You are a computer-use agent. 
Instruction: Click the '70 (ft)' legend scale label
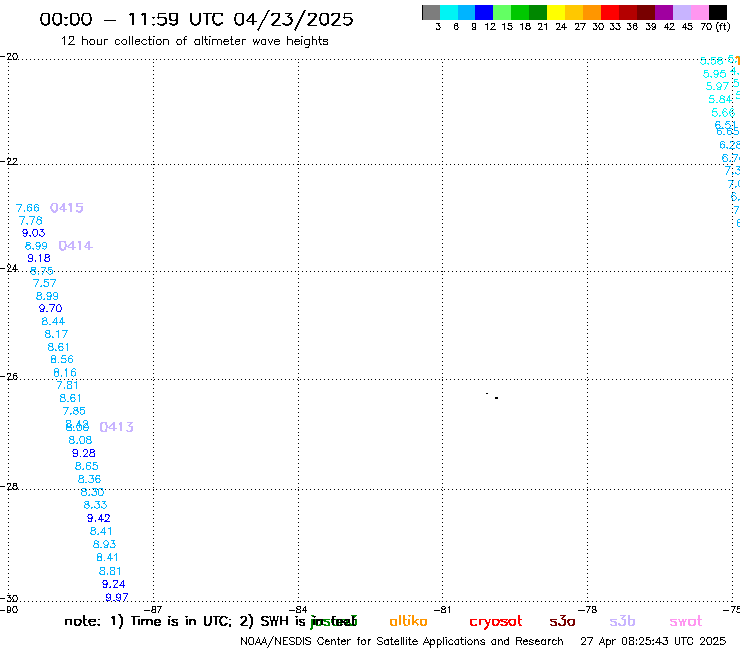pyautogui.click(x=715, y=27)
